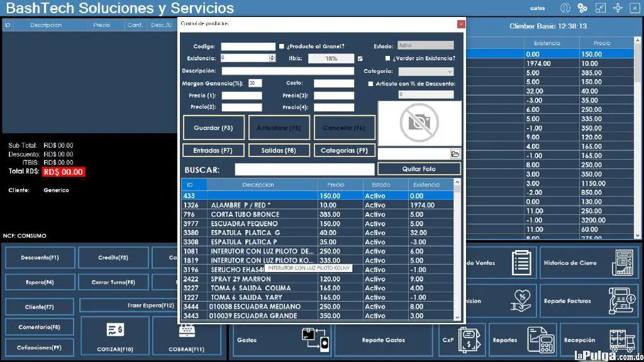Click Descuento(F1) button

click(x=40, y=257)
